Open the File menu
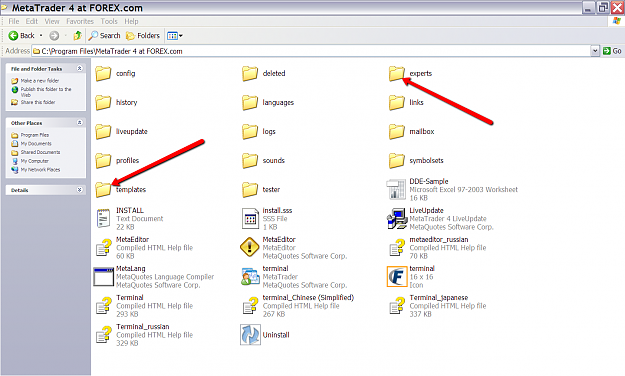625x376 pixels. coord(14,22)
